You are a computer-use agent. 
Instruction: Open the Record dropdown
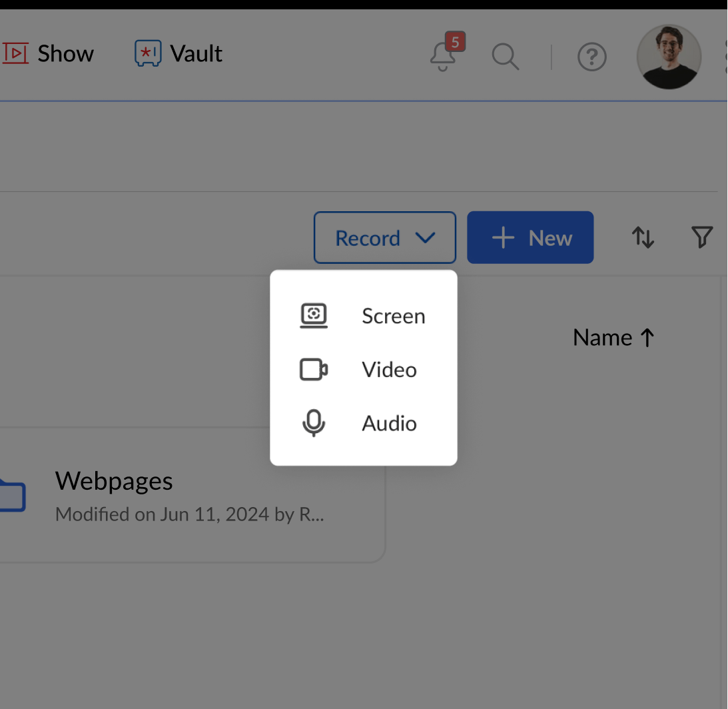click(x=384, y=237)
